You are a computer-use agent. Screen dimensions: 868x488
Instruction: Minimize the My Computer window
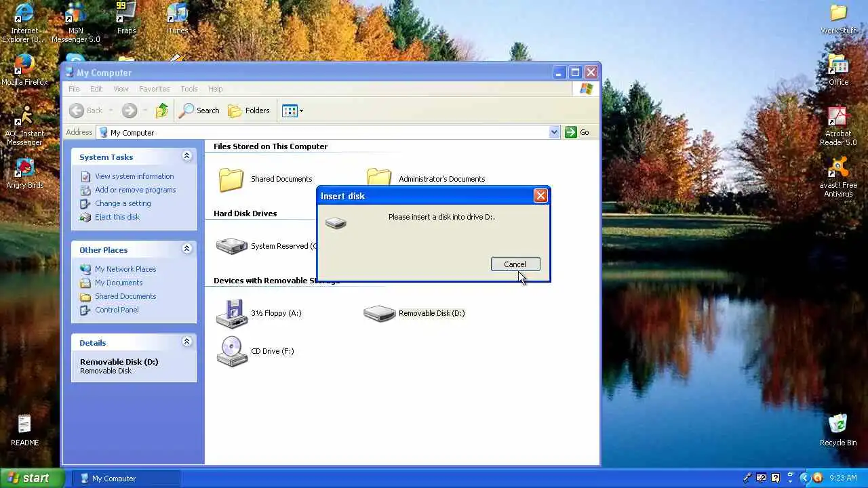559,73
